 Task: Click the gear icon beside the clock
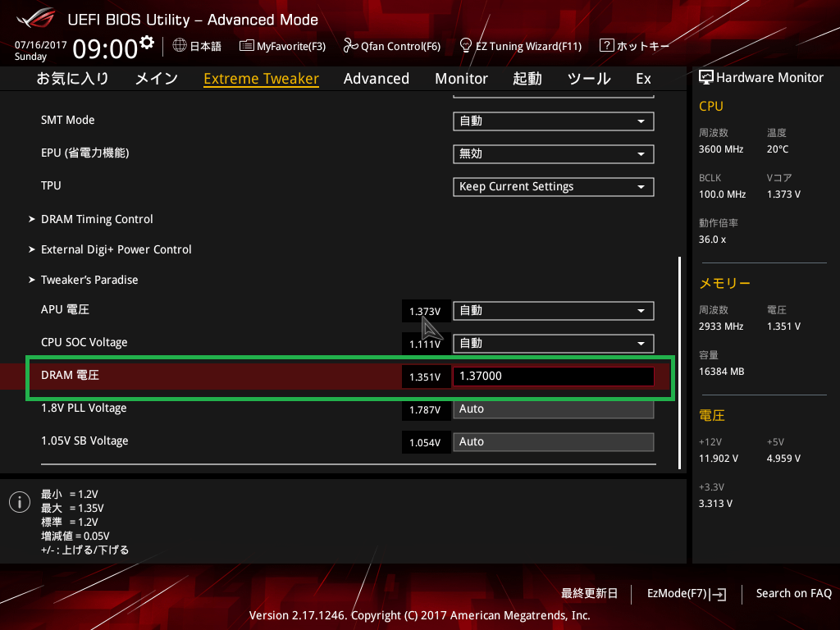[x=147, y=42]
